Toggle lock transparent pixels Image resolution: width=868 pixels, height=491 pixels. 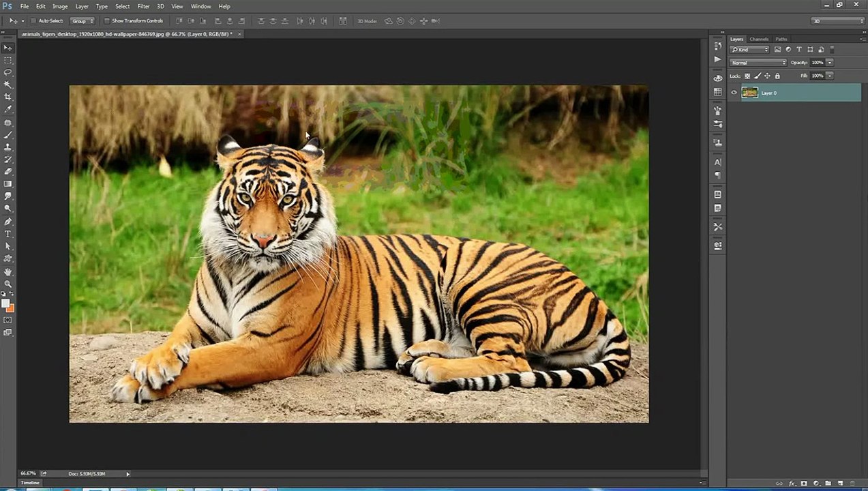pyautogui.click(x=747, y=76)
